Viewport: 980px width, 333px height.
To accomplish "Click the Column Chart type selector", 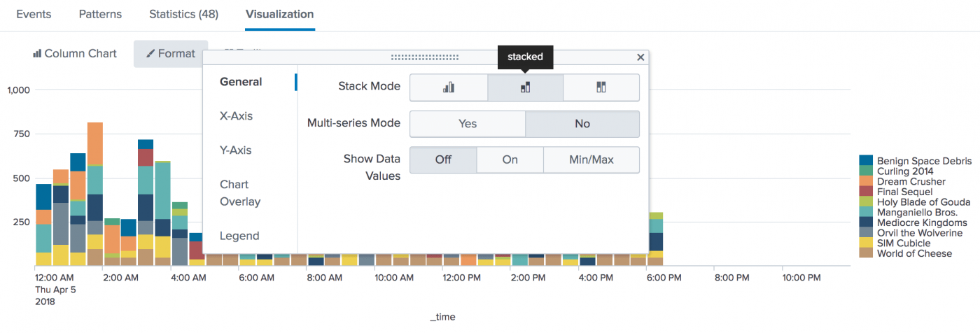I will click(x=75, y=53).
